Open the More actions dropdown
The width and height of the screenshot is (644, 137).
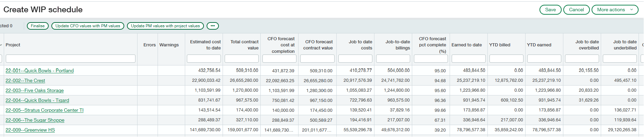tap(615, 10)
